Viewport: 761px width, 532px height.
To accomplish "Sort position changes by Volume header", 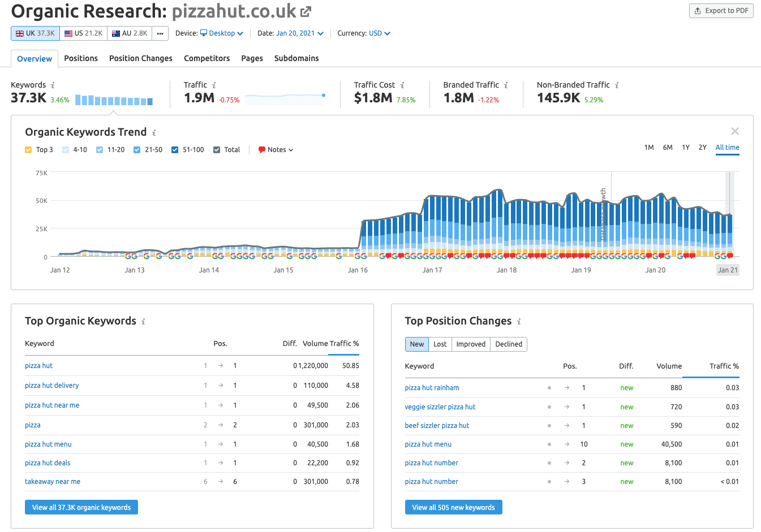I will pyautogui.click(x=669, y=366).
